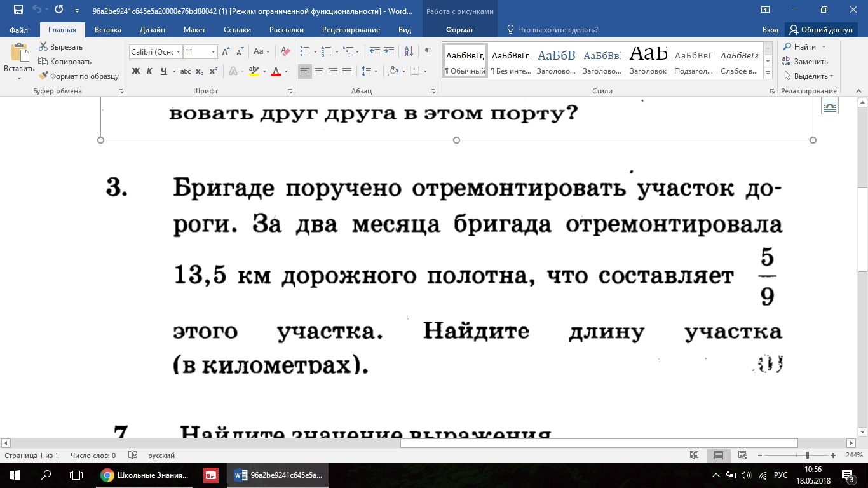868x488 pixels.
Task: Increase indent in paragraph group
Action: [388, 52]
